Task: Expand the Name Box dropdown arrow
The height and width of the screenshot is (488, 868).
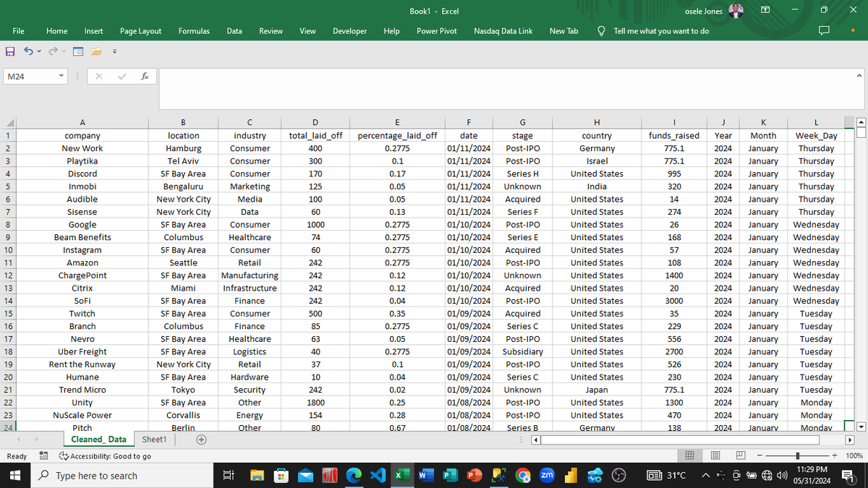Action: 62,77
